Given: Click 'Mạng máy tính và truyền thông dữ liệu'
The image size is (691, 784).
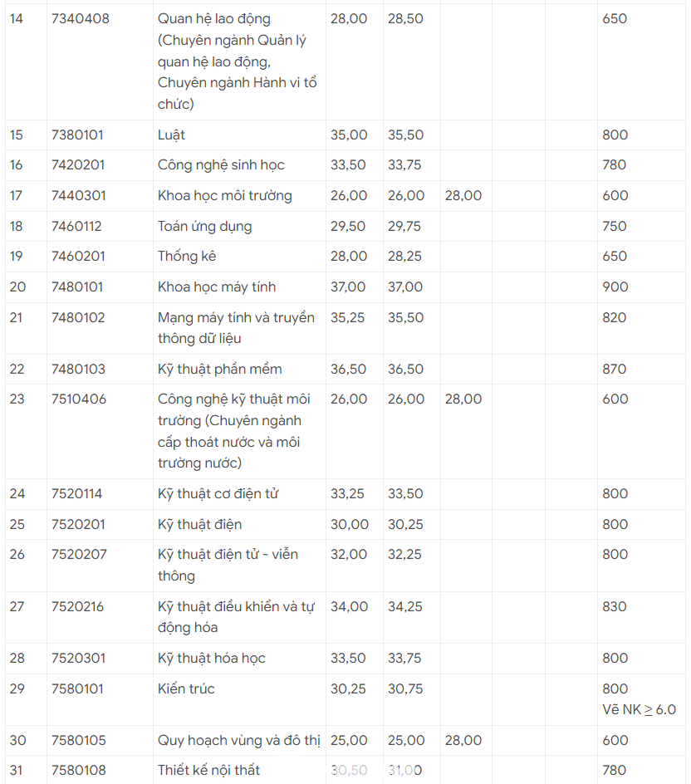Looking at the screenshot, I should coord(236,328).
